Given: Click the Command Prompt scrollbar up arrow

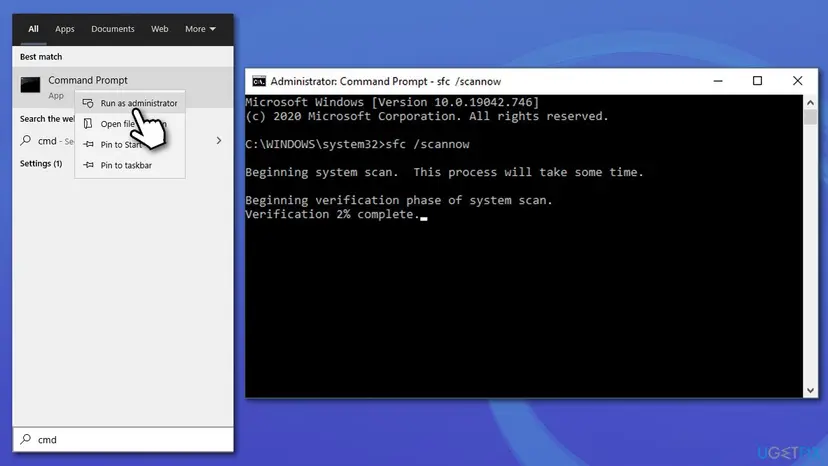Looking at the screenshot, I should pyautogui.click(x=811, y=102).
